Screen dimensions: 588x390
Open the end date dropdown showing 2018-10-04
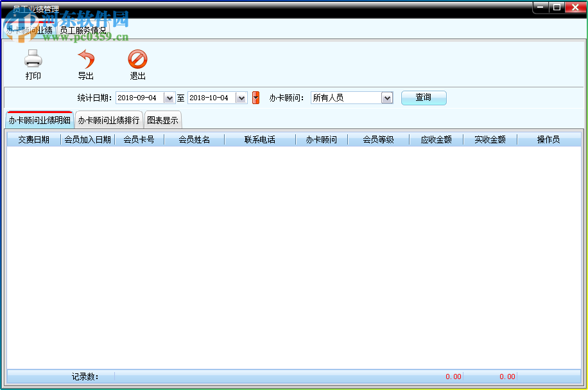point(241,98)
